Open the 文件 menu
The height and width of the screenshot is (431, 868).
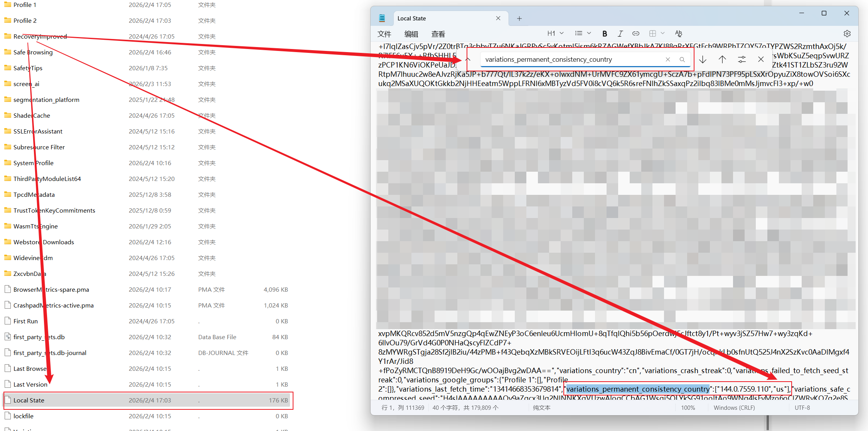click(384, 34)
